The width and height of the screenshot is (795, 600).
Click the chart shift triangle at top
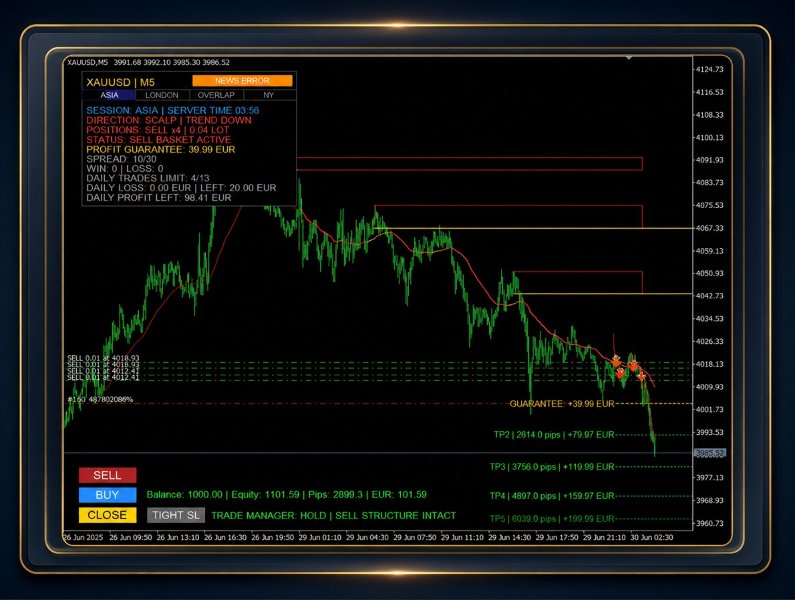click(x=629, y=58)
